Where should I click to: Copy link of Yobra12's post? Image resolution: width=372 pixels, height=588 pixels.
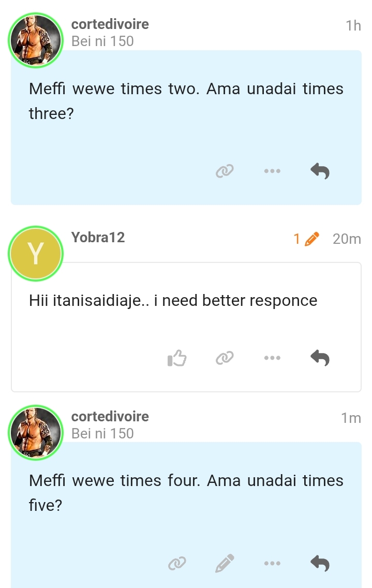[225, 358]
